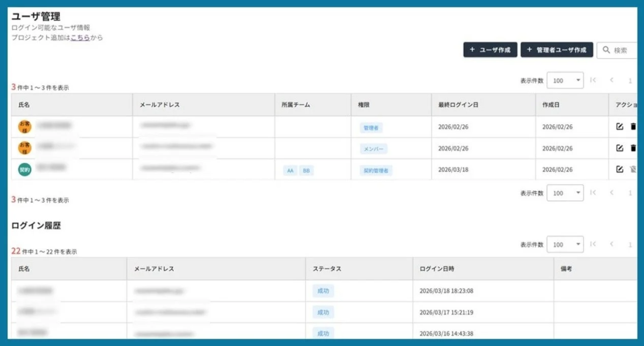Viewport: 644px width, 346px height.
Task: Click the first-page icon in ログイン履歴 pagination
Action: click(592, 244)
